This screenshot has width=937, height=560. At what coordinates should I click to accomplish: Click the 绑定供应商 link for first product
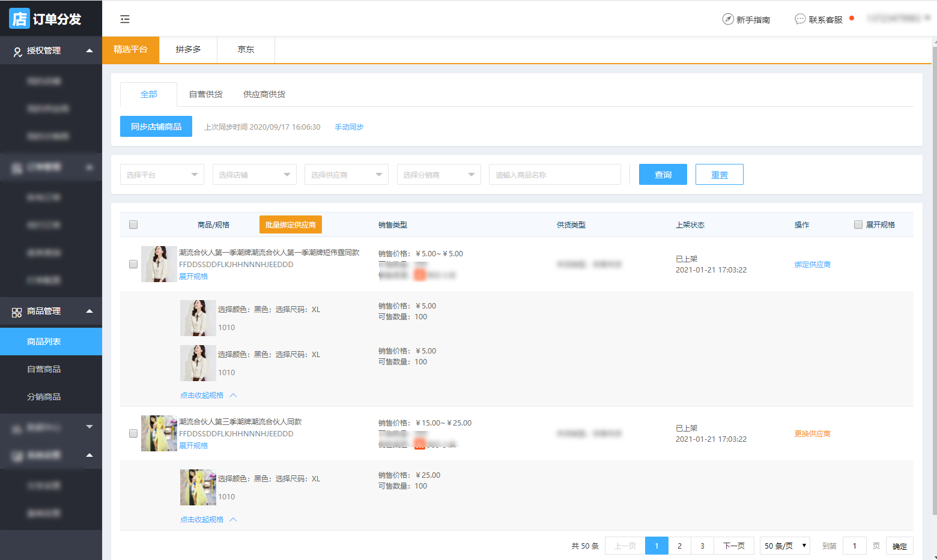(x=812, y=265)
